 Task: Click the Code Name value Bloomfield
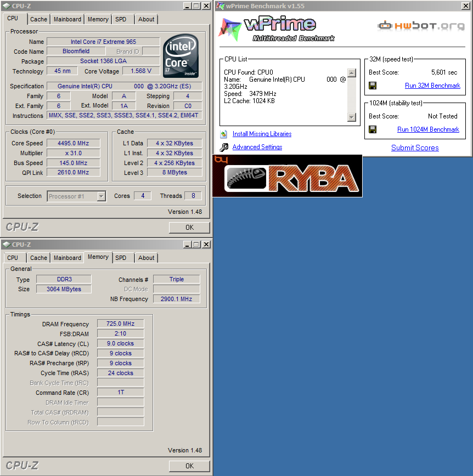point(76,52)
